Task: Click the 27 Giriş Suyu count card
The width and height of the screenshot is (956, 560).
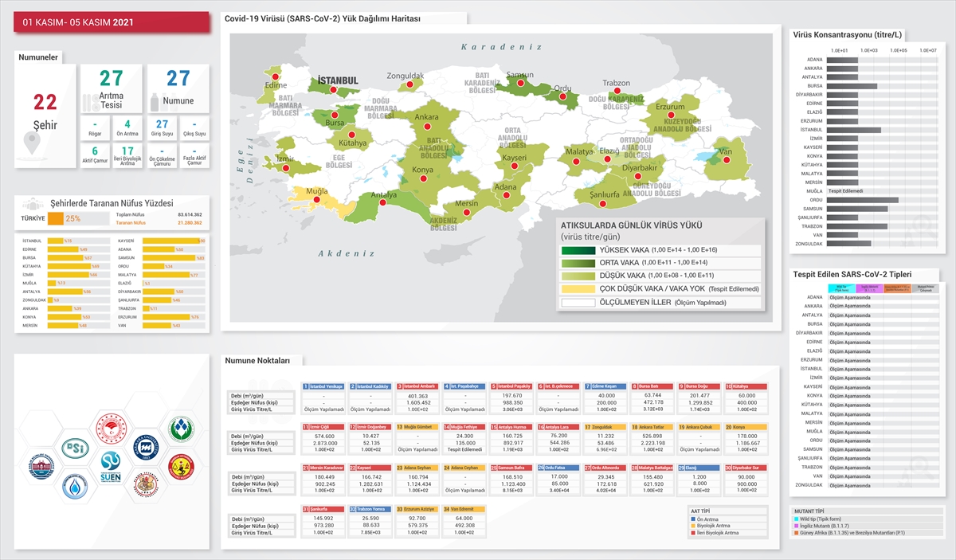Action: click(x=162, y=127)
